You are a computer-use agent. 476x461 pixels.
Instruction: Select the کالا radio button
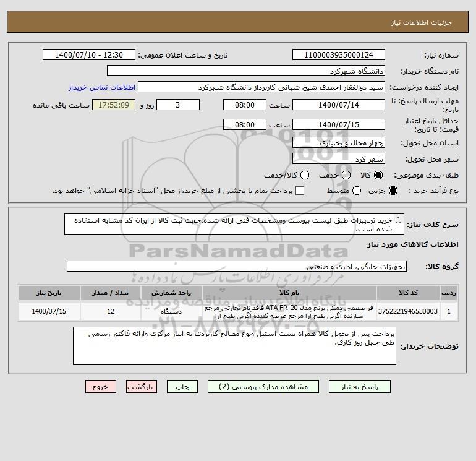378,175
